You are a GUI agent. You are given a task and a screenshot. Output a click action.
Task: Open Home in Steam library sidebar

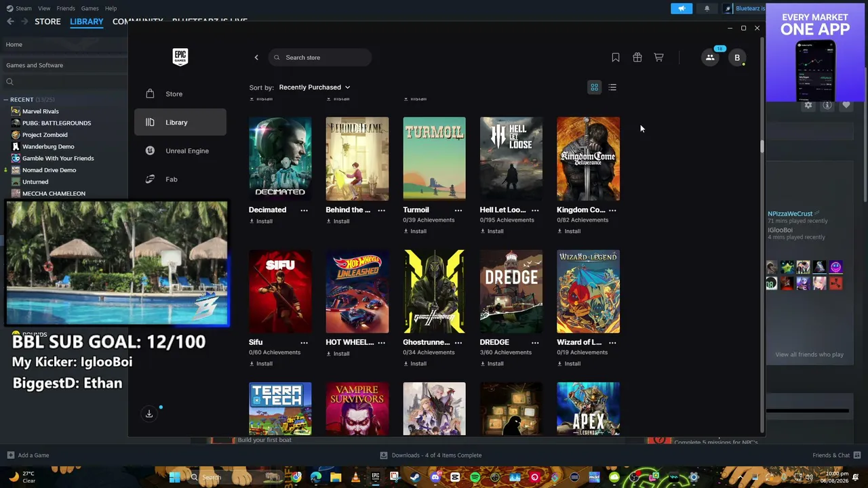(64, 45)
